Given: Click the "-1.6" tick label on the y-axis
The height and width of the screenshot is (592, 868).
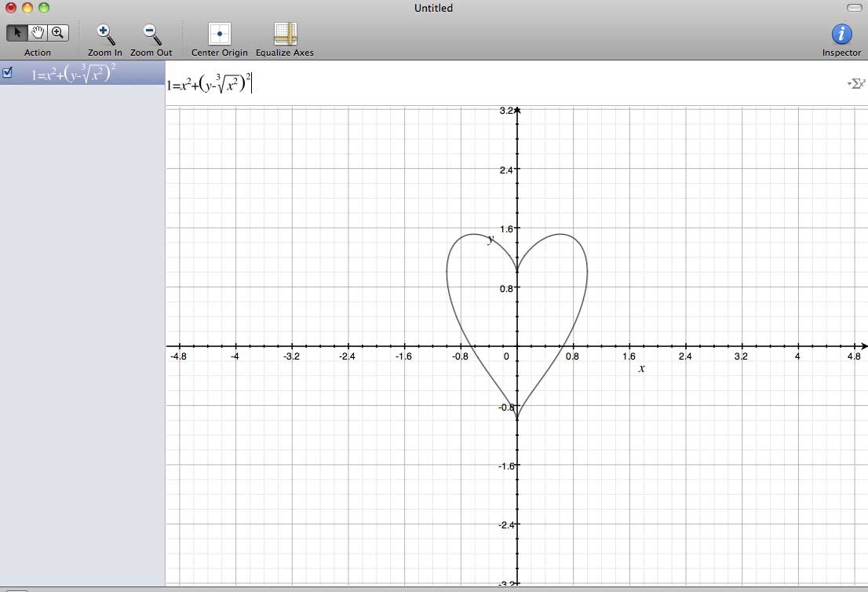Looking at the screenshot, I should [x=506, y=466].
